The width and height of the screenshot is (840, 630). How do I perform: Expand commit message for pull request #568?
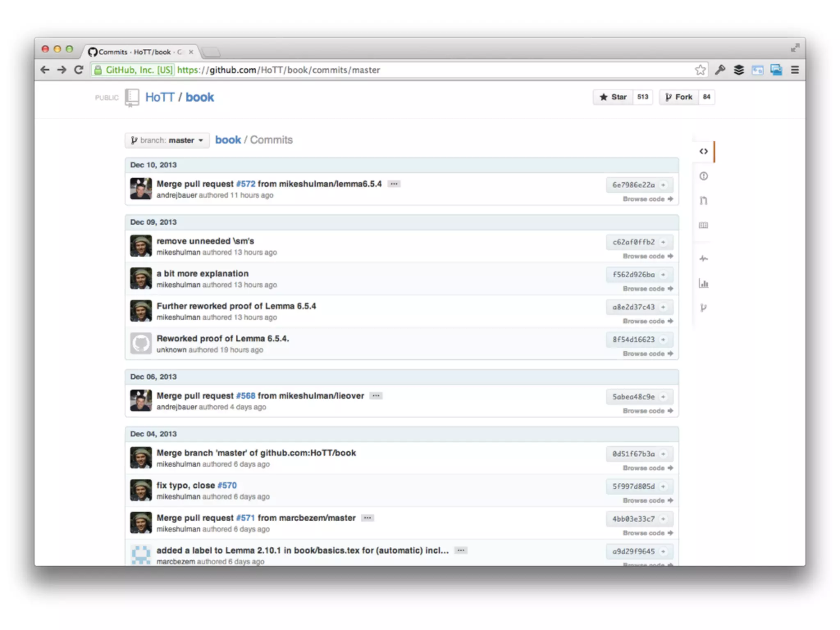tap(376, 396)
